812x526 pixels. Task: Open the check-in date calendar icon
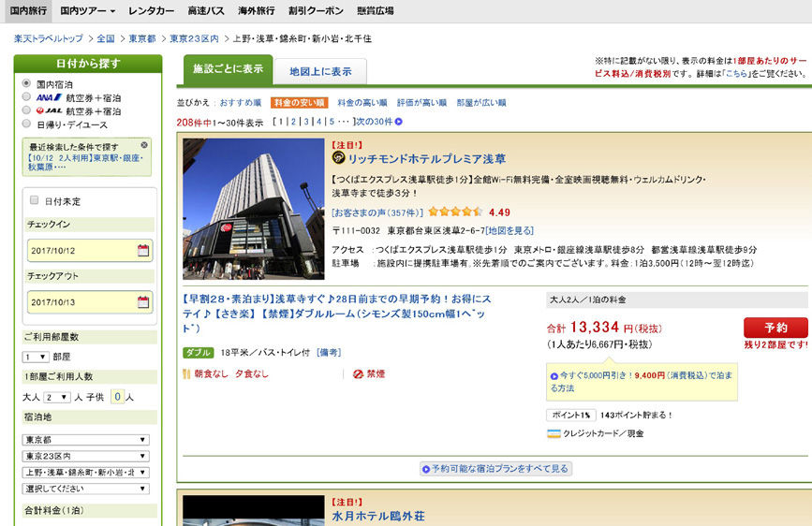(x=143, y=251)
